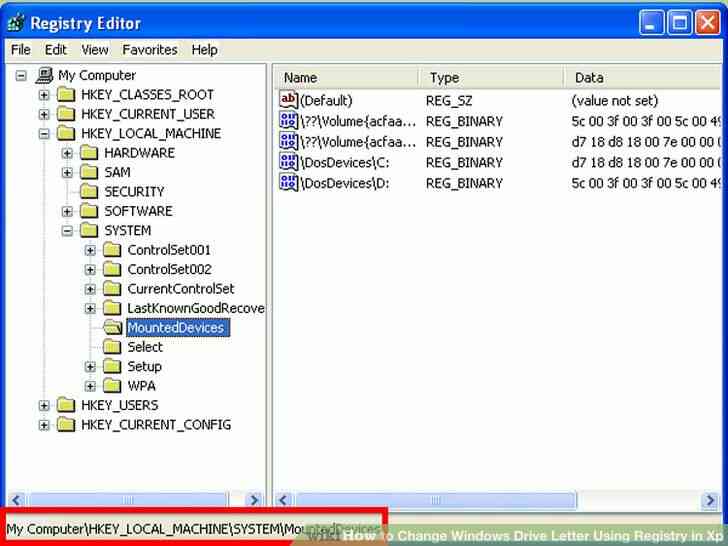Expand the ControlSet001 key
Viewport: 728px width, 546px height.
point(91,251)
